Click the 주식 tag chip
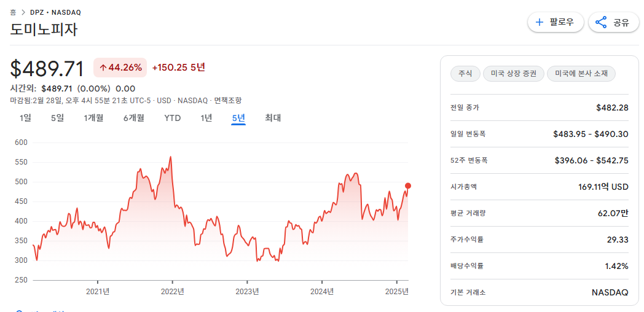The width and height of the screenshot is (644, 312). coord(465,74)
